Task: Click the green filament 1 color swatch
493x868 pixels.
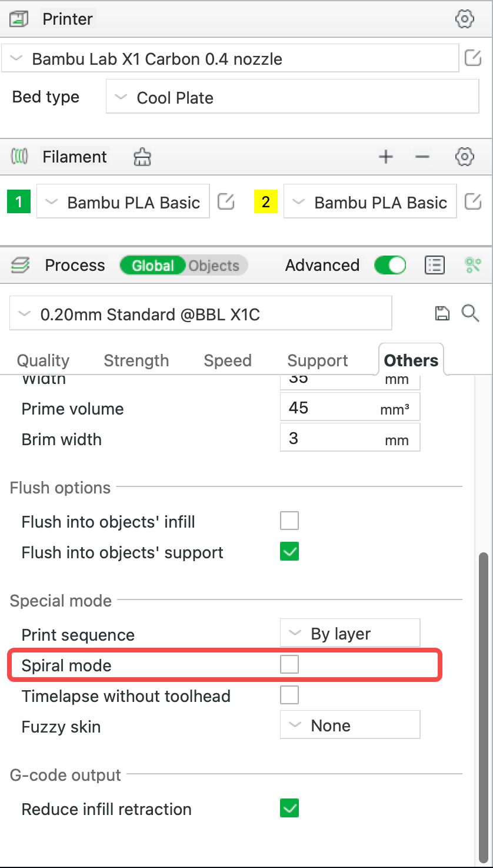Action: pos(18,201)
